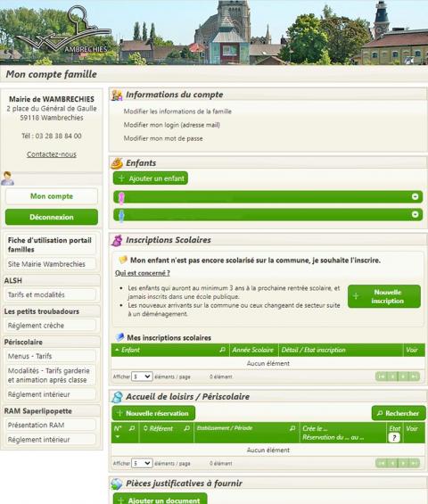Click the blue boy child icon
The height and width of the screenshot is (504, 428).
coord(121,216)
